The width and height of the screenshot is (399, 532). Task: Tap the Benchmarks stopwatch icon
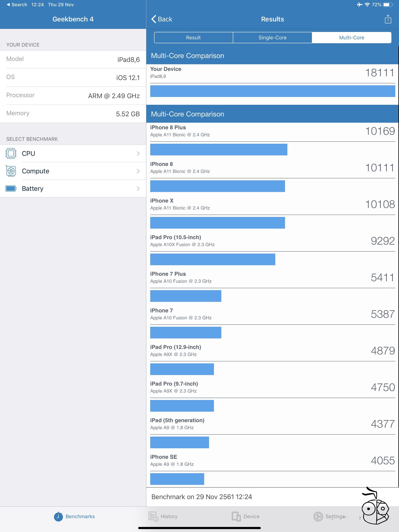[x=58, y=516]
